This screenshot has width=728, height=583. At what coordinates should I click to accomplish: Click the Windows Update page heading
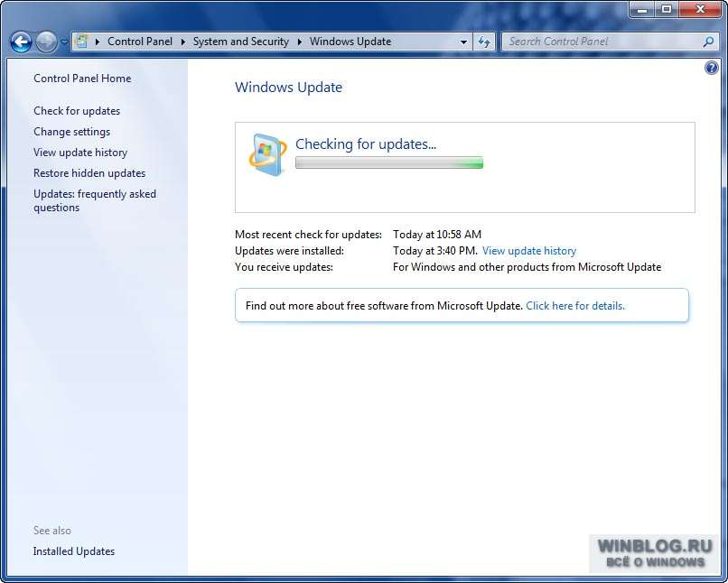(x=289, y=88)
